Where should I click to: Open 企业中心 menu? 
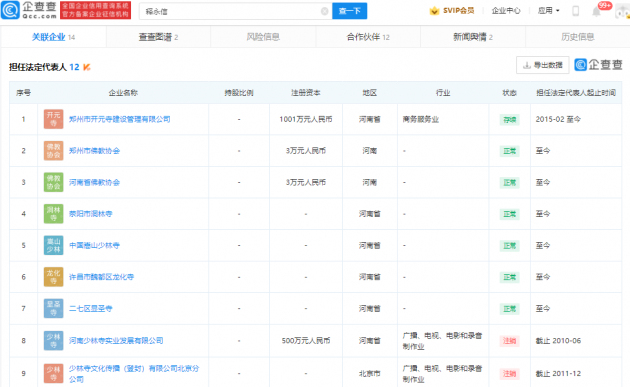click(x=506, y=11)
